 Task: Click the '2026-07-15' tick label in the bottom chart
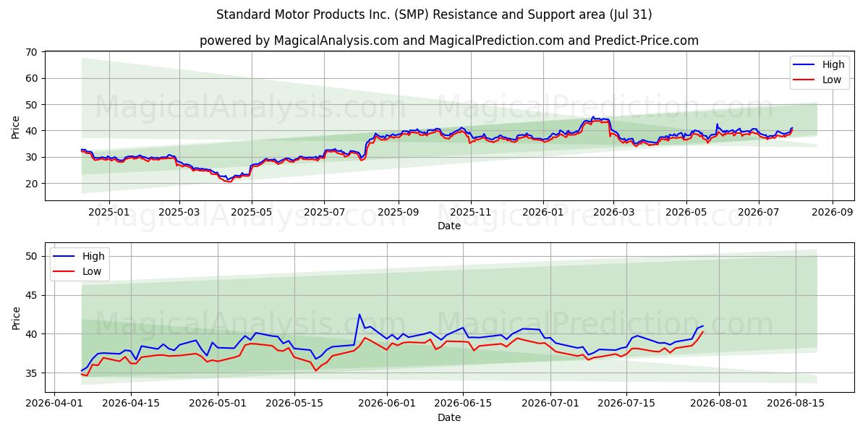point(626,404)
